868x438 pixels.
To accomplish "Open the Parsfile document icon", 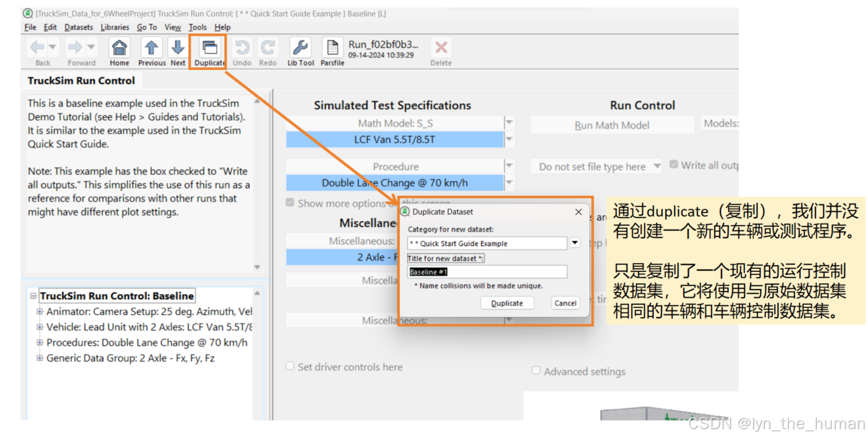I will coord(332,48).
